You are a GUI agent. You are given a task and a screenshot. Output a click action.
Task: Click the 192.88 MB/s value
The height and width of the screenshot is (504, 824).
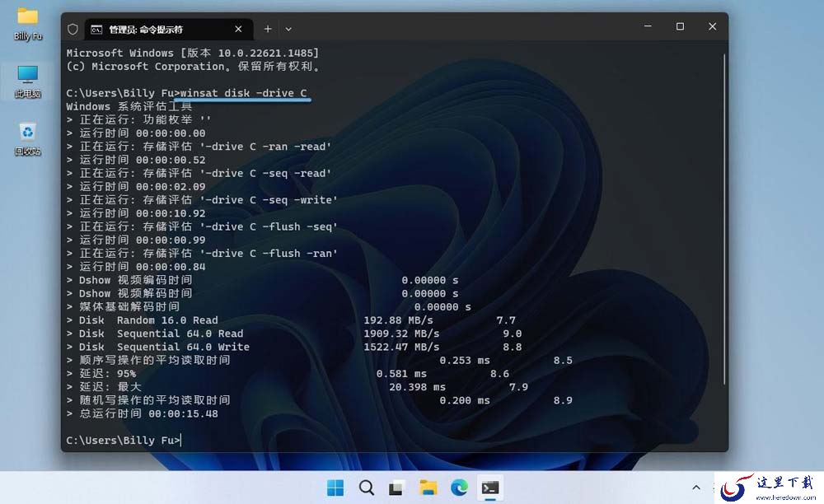tap(398, 320)
